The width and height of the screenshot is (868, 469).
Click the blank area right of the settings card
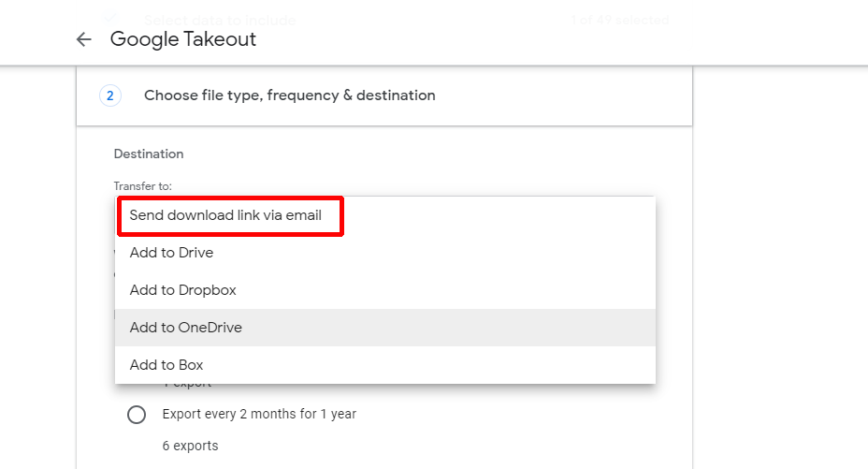780,281
